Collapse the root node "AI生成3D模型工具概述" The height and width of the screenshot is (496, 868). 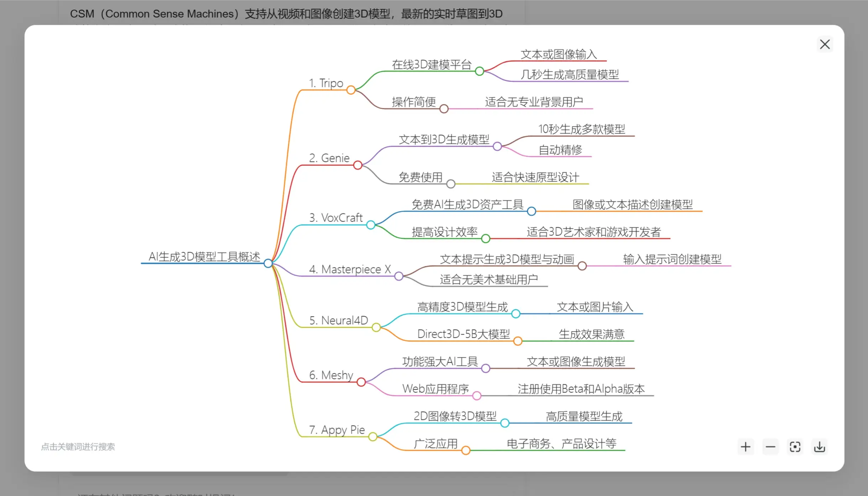point(268,263)
